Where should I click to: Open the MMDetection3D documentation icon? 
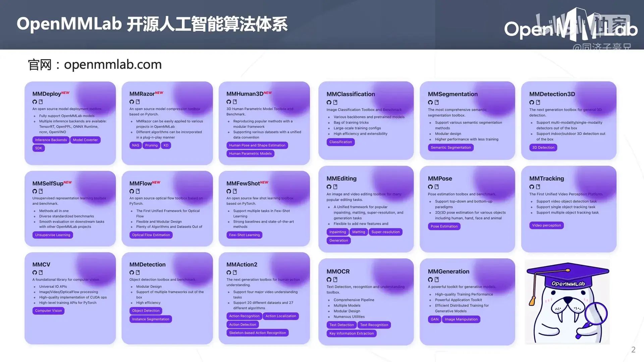pyautogui.click(x=538, y=103)
